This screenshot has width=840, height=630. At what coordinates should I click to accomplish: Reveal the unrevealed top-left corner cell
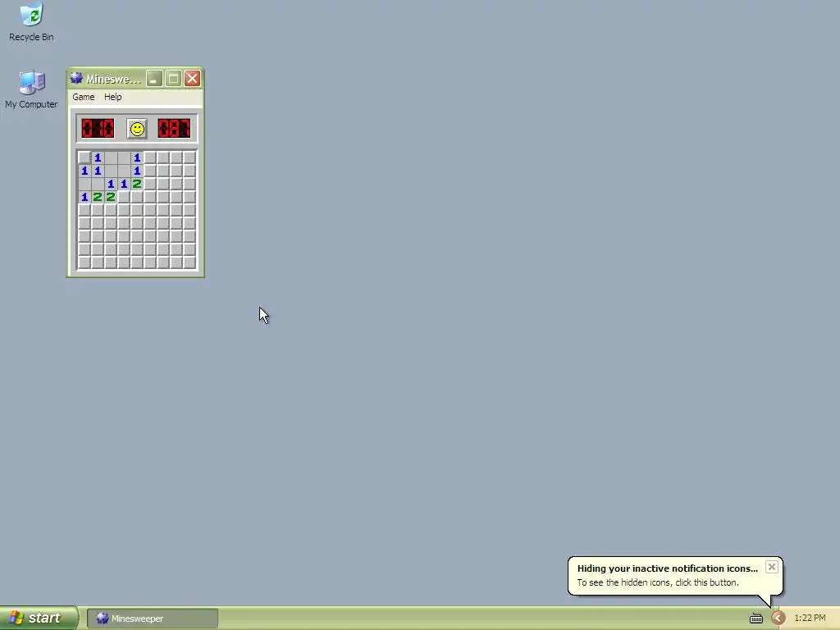[84, 157]
